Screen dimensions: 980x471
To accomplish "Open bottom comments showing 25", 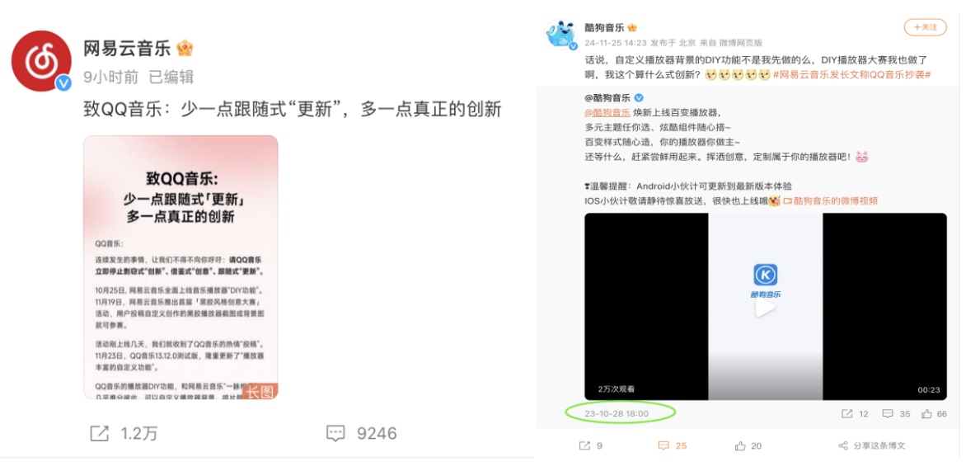I will point(664,446).
